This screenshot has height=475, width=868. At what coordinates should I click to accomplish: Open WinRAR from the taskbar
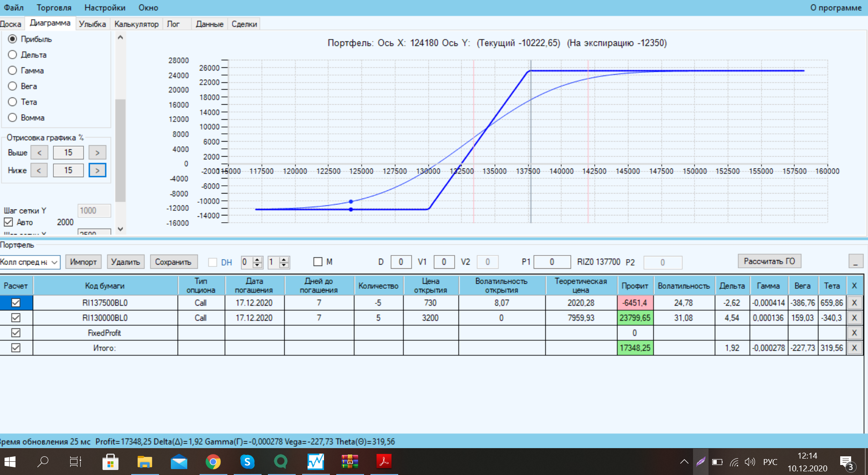pos(350,462)
